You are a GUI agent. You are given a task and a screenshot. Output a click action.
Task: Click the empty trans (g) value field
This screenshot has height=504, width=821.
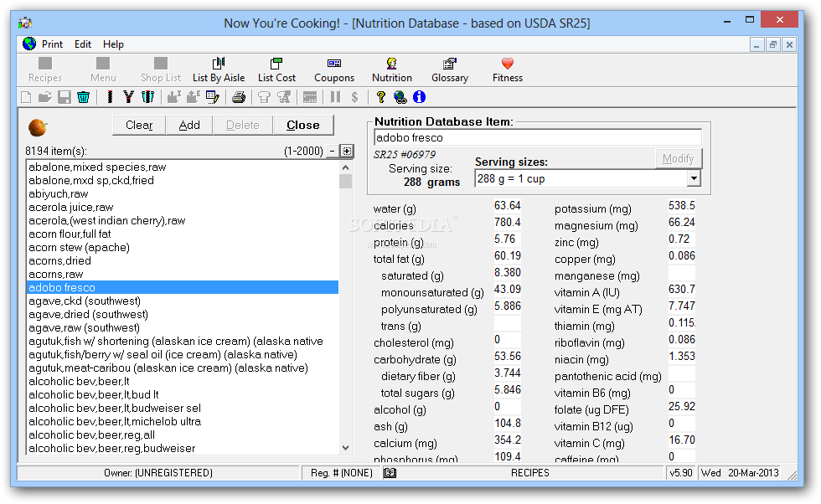[x=508, y=323]
